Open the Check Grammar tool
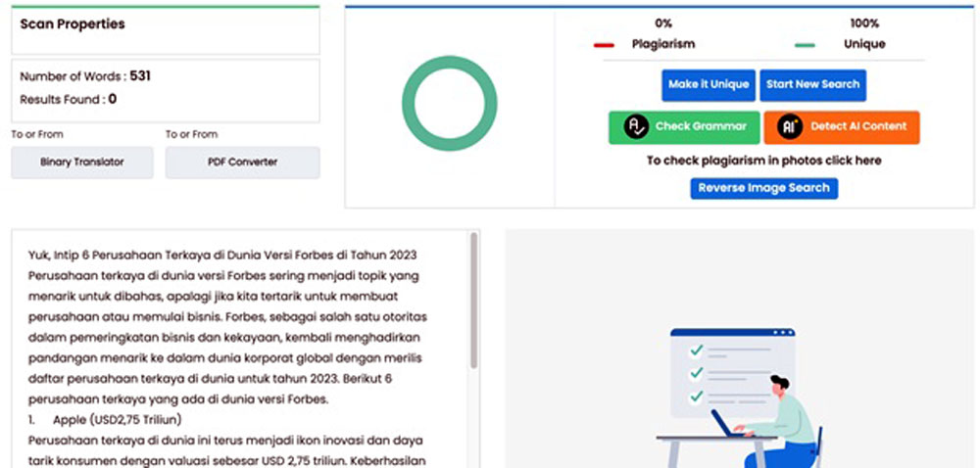980x468 pixels. point(684,127)
